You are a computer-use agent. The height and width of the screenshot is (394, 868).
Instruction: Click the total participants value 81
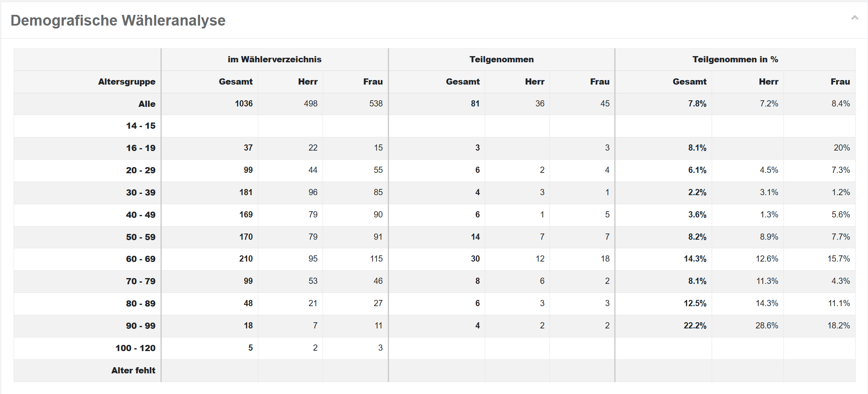click(475, 104)
